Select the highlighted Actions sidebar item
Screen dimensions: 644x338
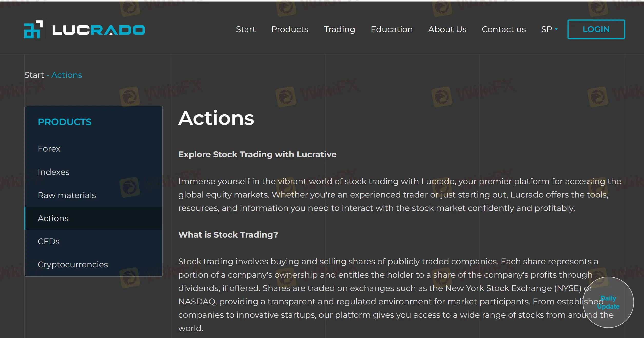click(53, 218)
